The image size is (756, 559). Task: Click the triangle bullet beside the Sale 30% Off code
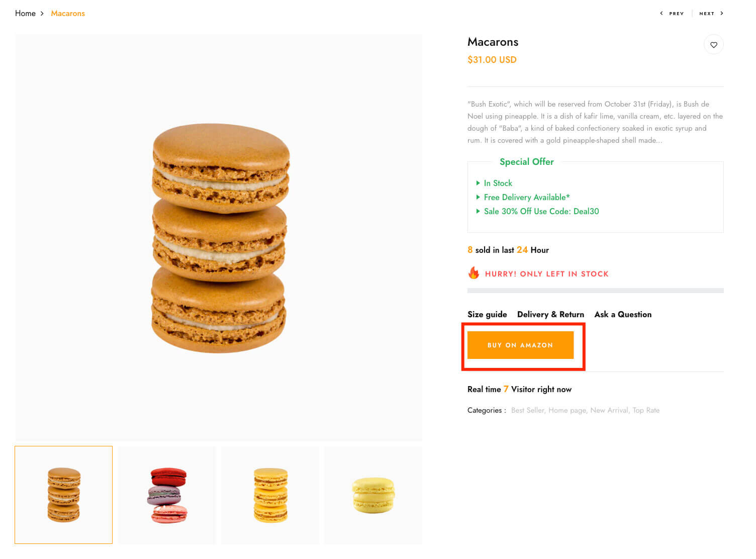(x=478, y=211)
